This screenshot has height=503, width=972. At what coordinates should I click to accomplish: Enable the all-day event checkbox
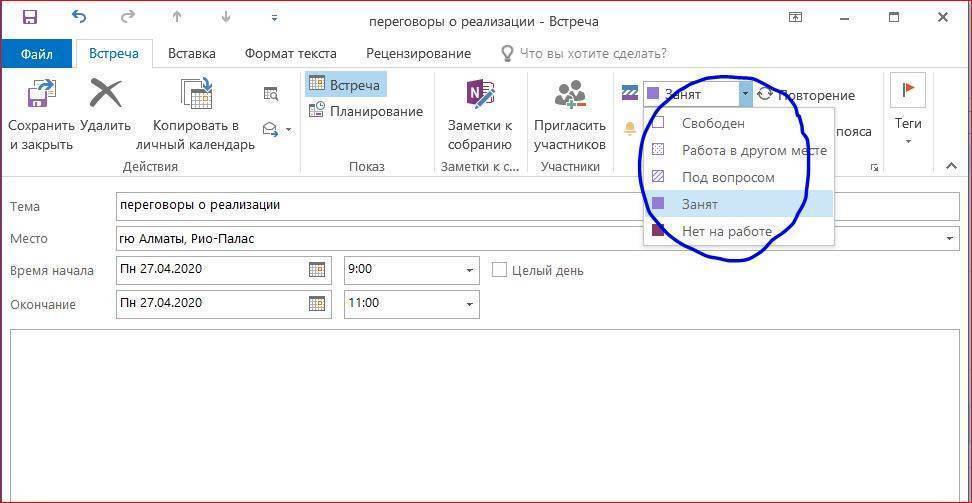point(500,270)
